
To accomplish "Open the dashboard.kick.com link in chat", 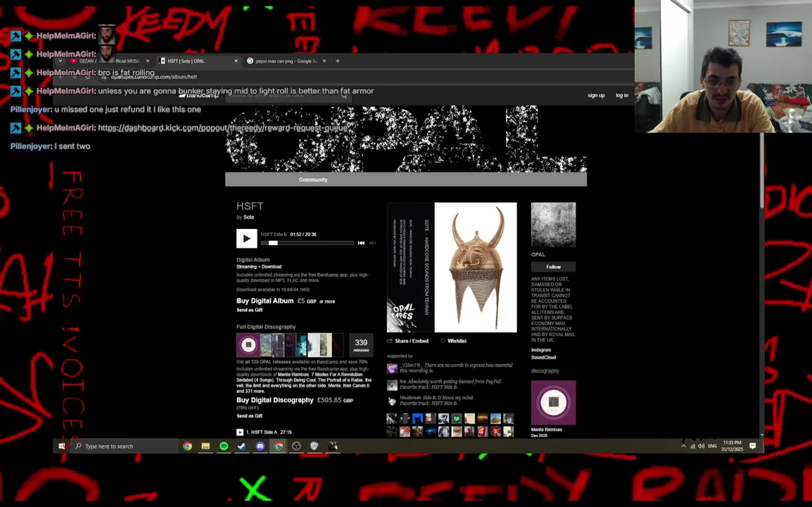I will click(222, 127).
